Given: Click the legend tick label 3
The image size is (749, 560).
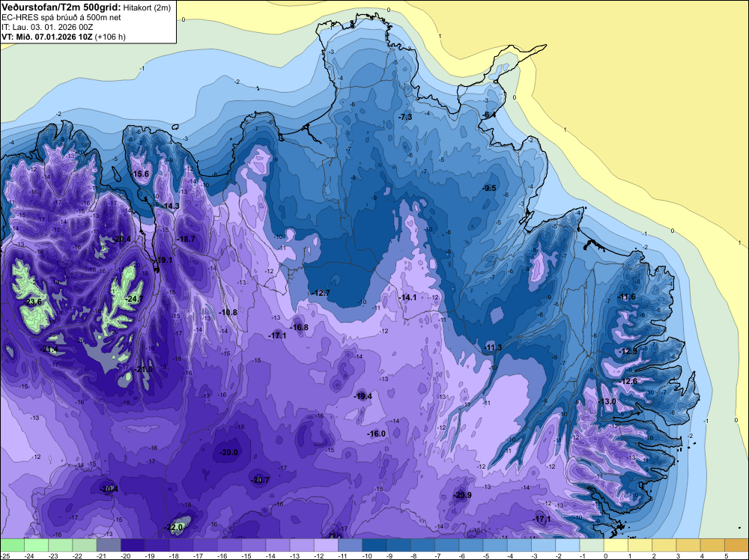Looking at the screenshot, I should point(678,556).
